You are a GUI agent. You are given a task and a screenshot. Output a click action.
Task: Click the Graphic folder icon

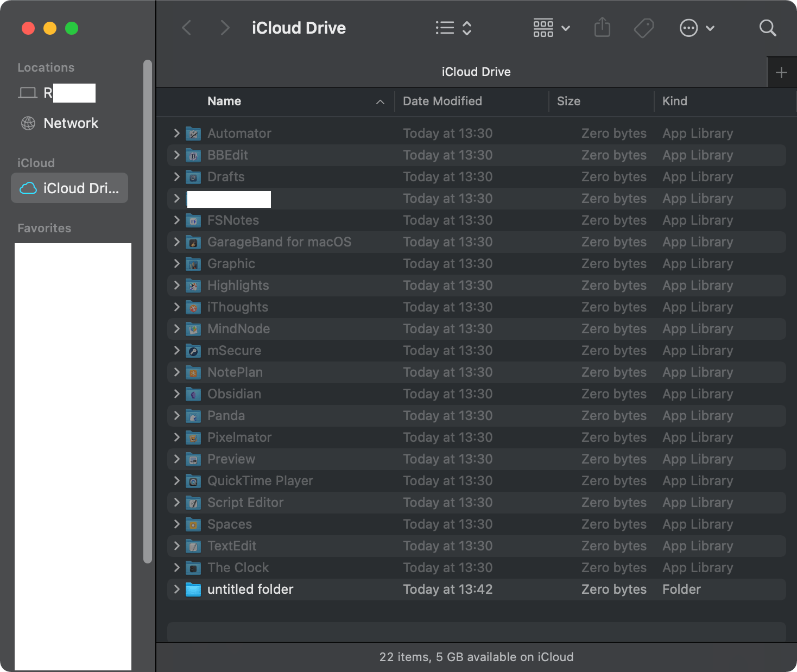tap(193, 264)
